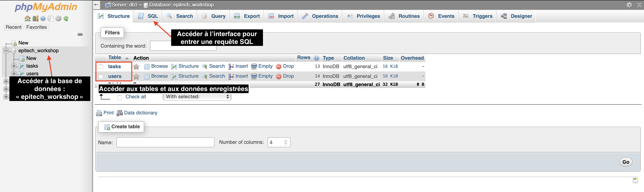644x192 pixels.
Task: Enable the Check all checkbox
Action: [119, 97]
